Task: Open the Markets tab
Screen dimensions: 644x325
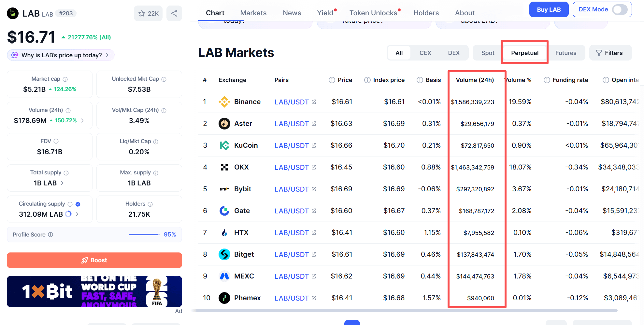Action: (x=253, y=13)
